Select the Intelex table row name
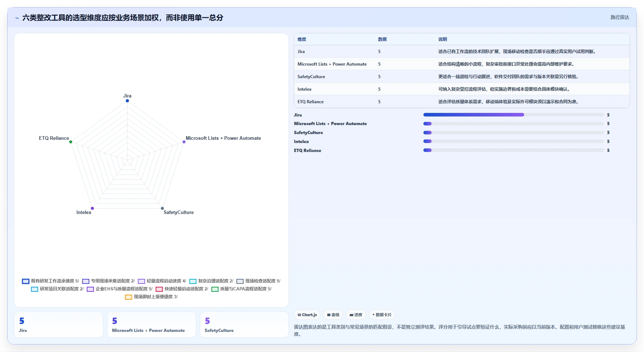Viewport: 644px width, 352px height. click(x=304, y=89)
